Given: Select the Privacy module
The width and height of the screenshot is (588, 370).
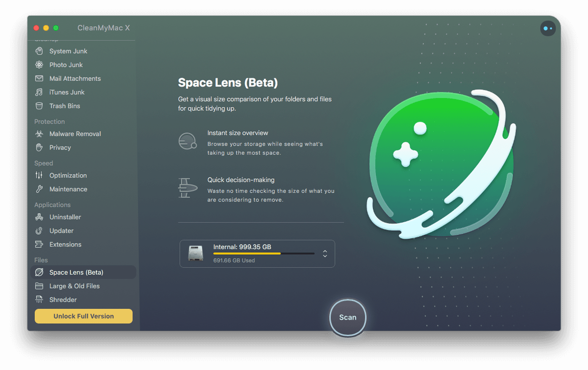Looking at the screenshot, I should 83,148.
